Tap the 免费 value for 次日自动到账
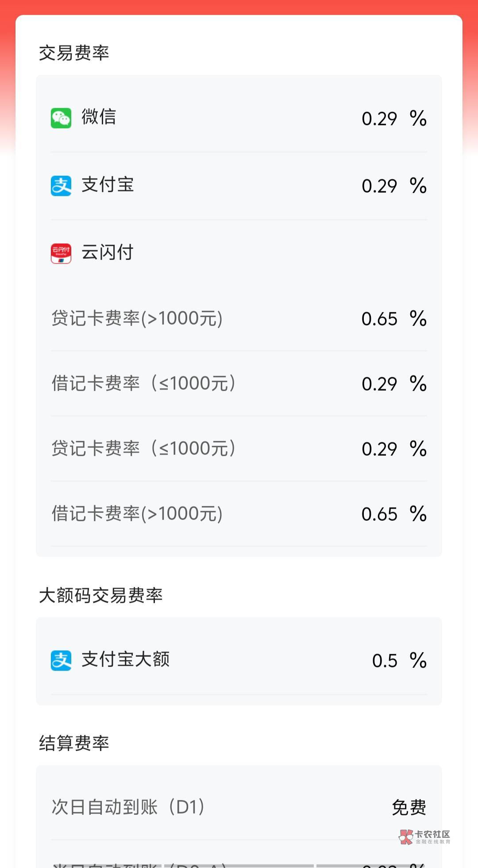Image resolution: width=478 pixels, height=868 pixels. pos(409,807)
